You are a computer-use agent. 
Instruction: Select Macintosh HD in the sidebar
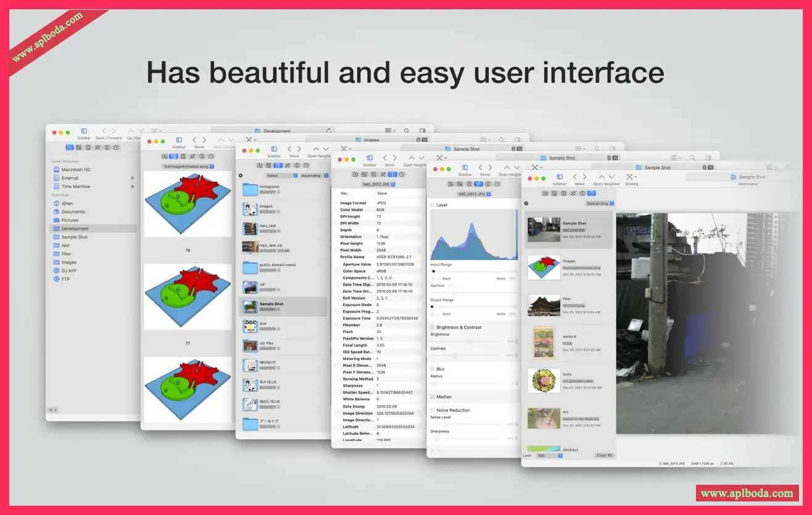pyautogui.click(x=76, y=169)
